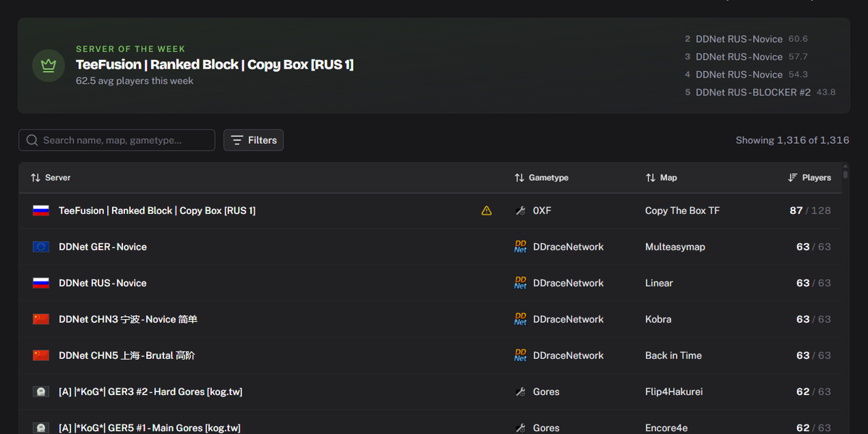Click DDNet logo icon in Kobra row
868x434 pixels.
(520, 319)
